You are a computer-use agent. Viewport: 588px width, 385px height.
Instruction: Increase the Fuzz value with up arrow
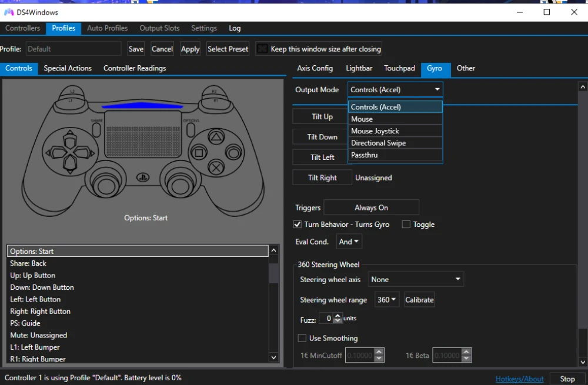[338, 316]
